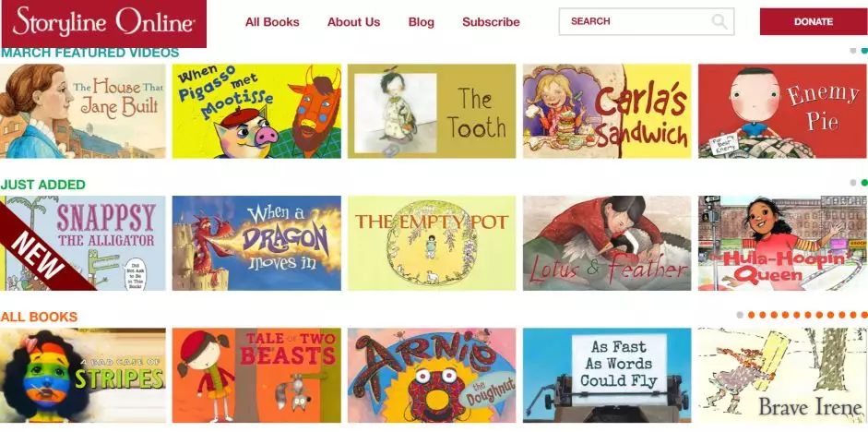Click the search magnifier icon
868x432 pixels.
(719, 21)
